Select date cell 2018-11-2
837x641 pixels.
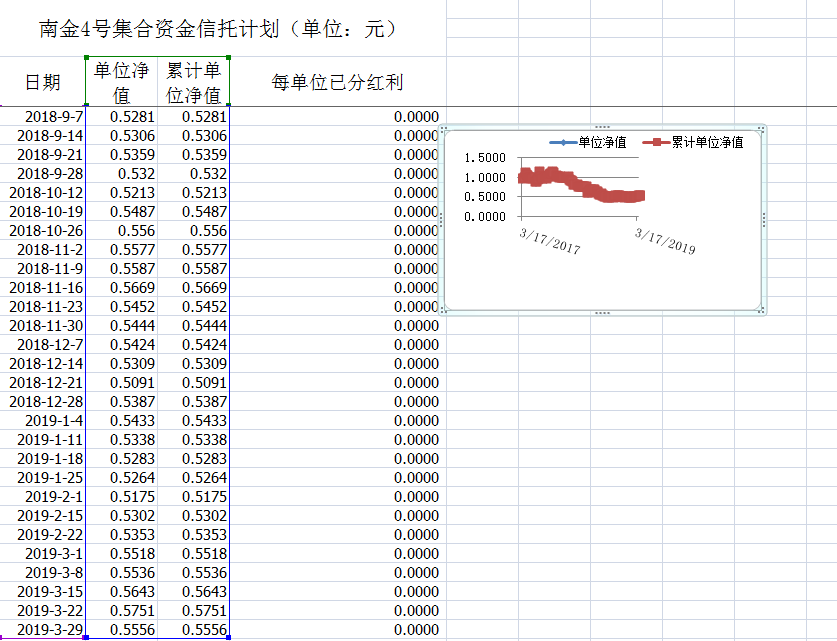[43, 249]
